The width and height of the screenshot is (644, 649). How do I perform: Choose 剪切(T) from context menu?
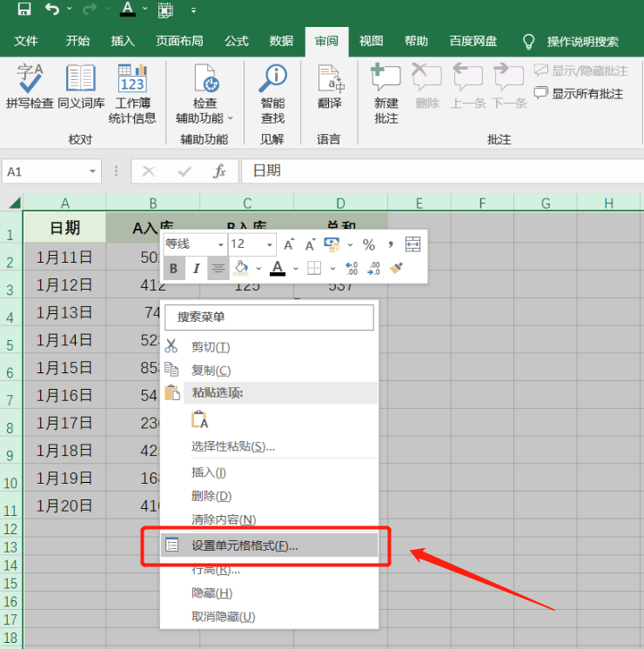point(270,347)
